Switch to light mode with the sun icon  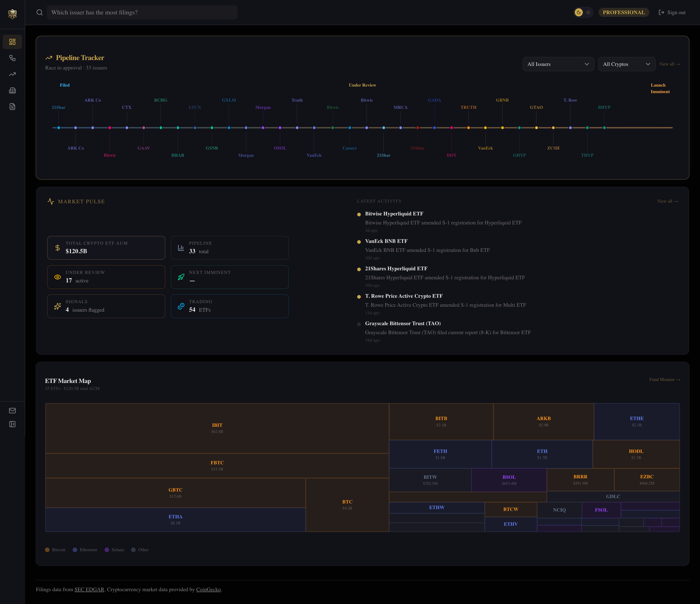point(588,13)
